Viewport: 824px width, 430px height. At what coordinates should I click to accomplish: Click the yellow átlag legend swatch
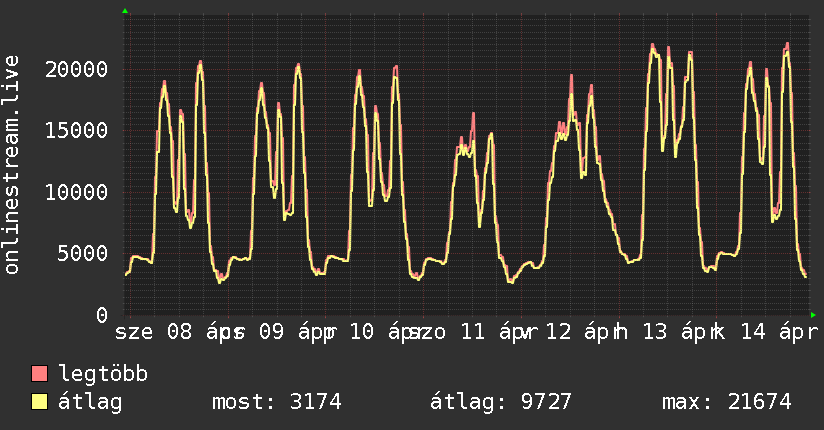tap(40, 402)
